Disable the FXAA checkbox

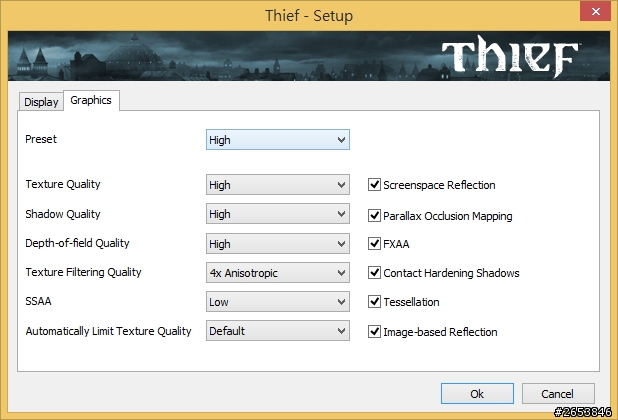coord(374,243)
